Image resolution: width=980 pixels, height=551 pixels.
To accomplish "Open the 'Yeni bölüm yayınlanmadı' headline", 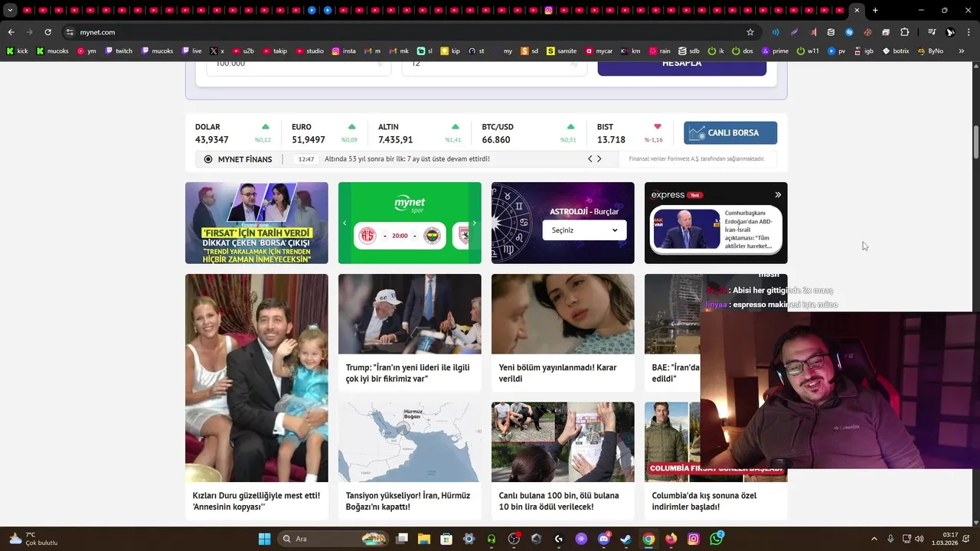I will [x=557, y=373].
